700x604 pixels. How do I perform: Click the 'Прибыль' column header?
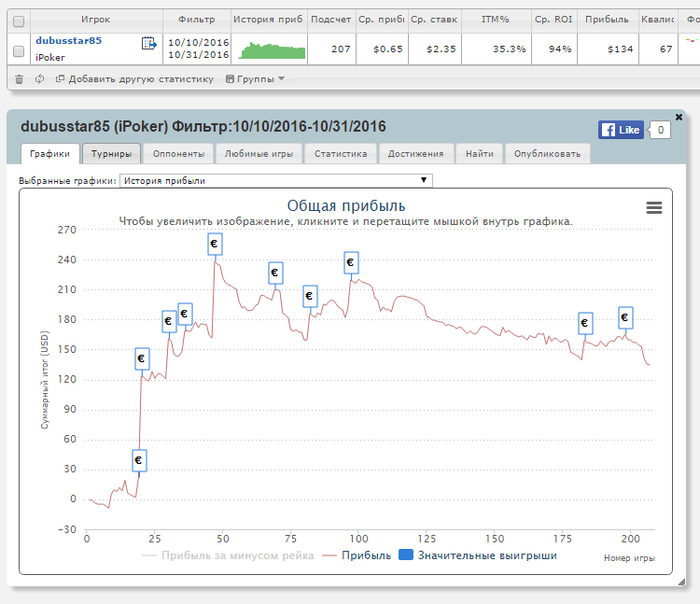coord(607,20)
